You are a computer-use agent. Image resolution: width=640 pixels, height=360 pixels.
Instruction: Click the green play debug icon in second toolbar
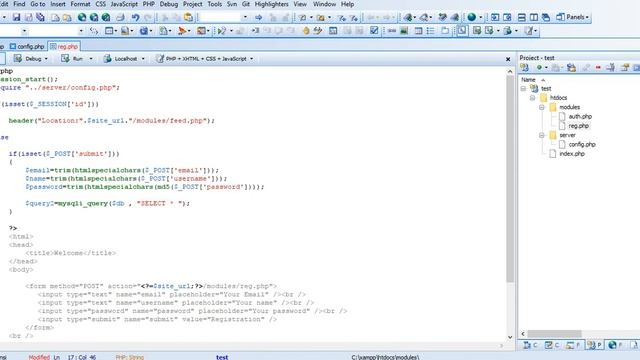[x=222, y=31]
